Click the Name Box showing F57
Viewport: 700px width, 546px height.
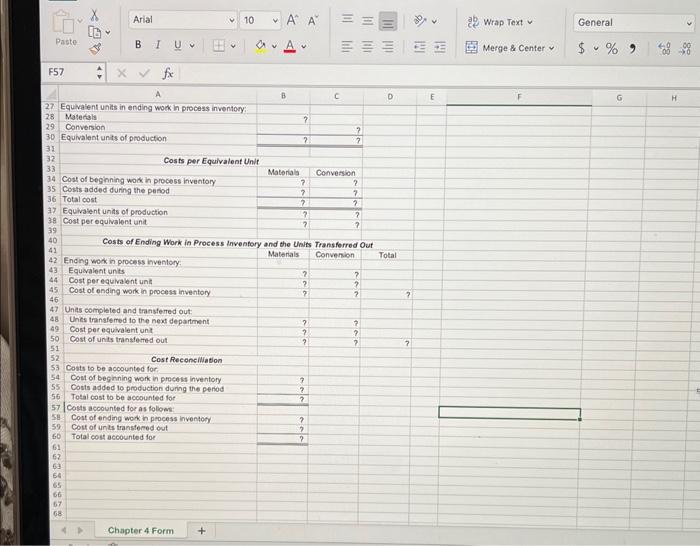point(69,72)
